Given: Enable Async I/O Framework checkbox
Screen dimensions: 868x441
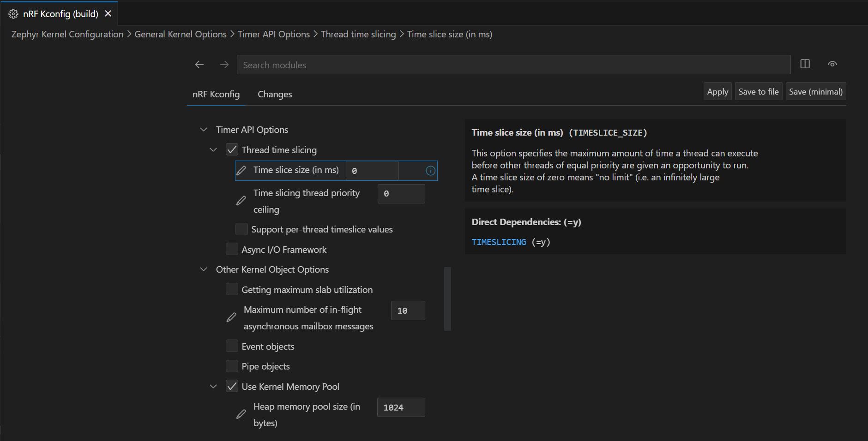Looking at the screenshot, I should (232, 249).
